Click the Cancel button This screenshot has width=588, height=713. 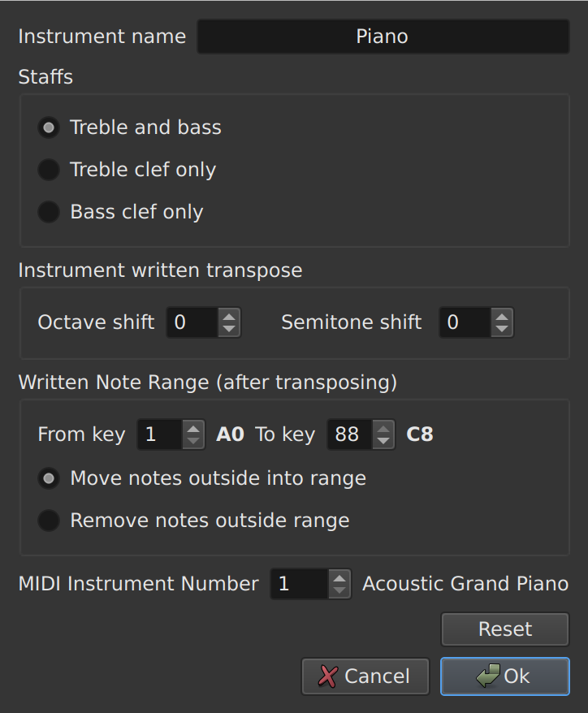click(365, 676)
